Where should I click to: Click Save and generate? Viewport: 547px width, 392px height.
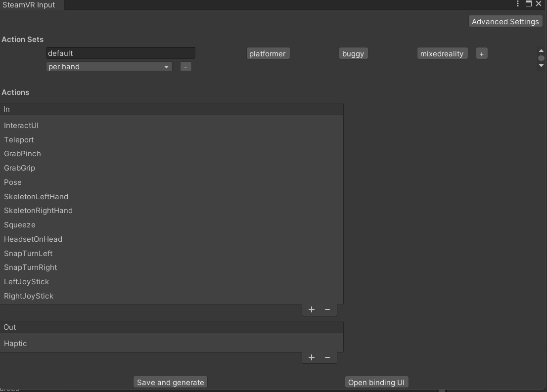tap(170, 382)
